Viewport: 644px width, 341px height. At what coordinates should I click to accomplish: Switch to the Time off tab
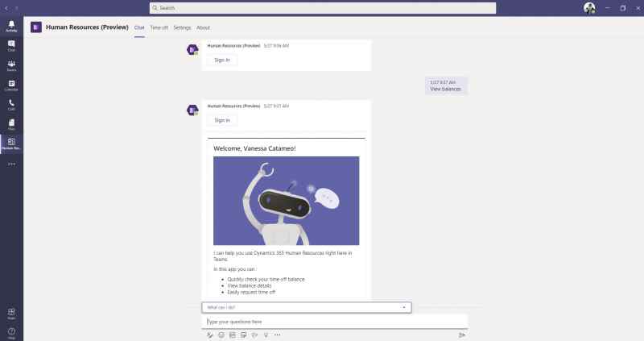pos(159,27)
